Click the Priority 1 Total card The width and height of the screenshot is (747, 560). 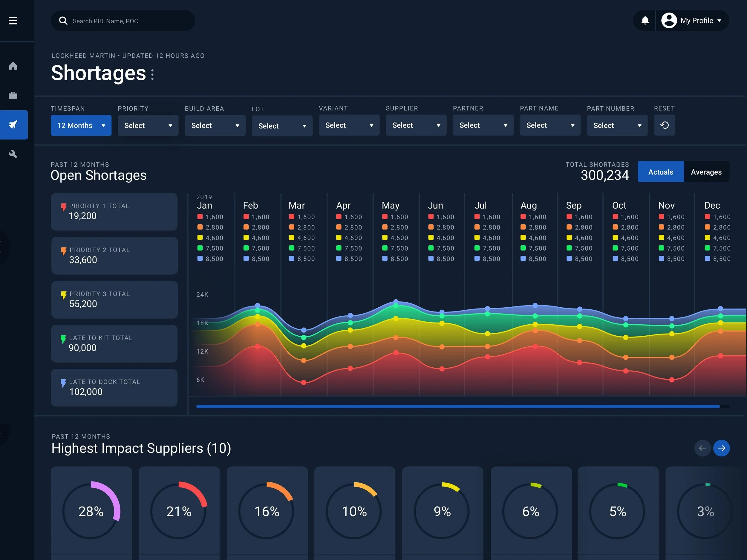114,212
